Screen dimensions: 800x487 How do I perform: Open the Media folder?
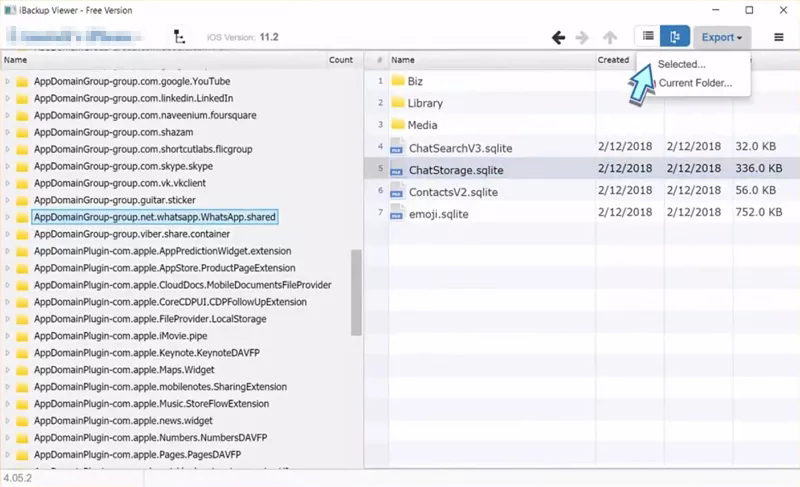click(422, 125)
